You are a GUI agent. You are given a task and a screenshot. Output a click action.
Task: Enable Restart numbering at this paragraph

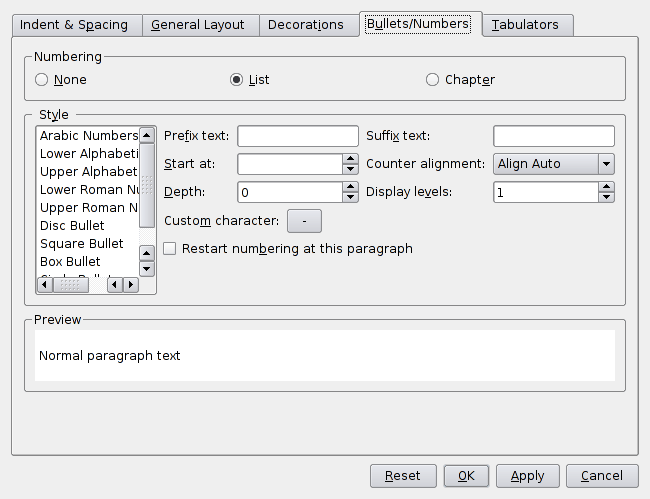[170, 248]
